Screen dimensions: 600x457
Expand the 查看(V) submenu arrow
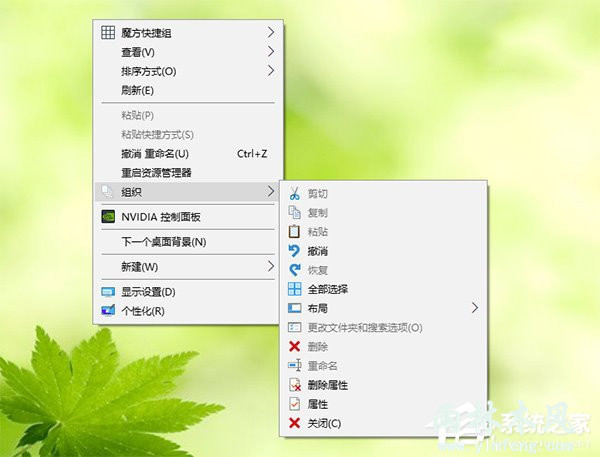[271, 51]
